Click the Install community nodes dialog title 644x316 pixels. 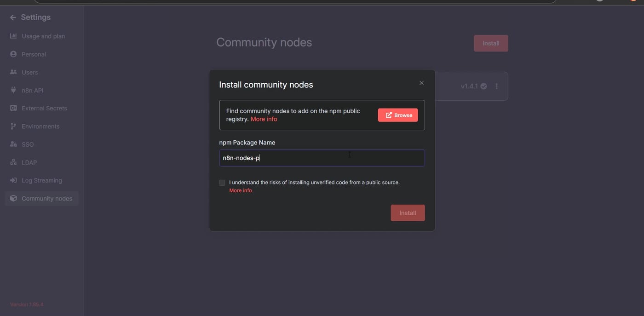click(266, 85)
